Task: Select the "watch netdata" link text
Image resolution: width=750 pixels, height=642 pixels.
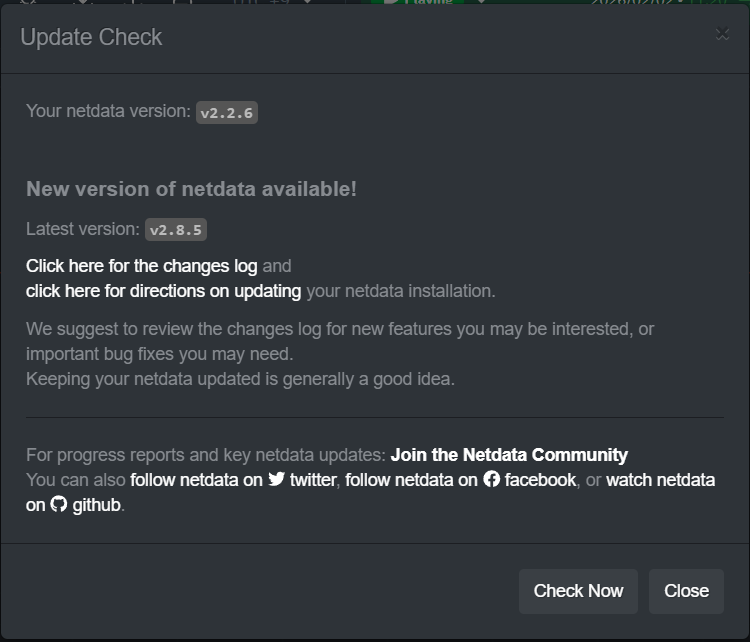Action: (x=660, y=480)
